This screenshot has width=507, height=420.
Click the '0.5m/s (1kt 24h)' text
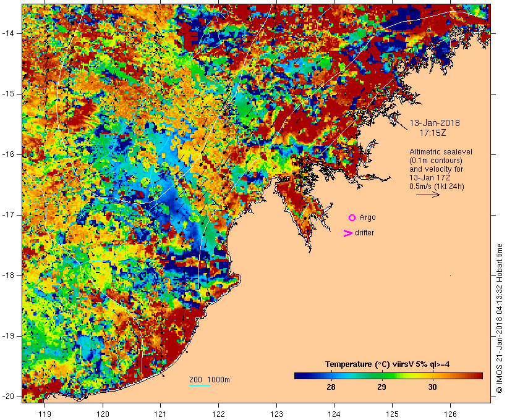[437, 187]
